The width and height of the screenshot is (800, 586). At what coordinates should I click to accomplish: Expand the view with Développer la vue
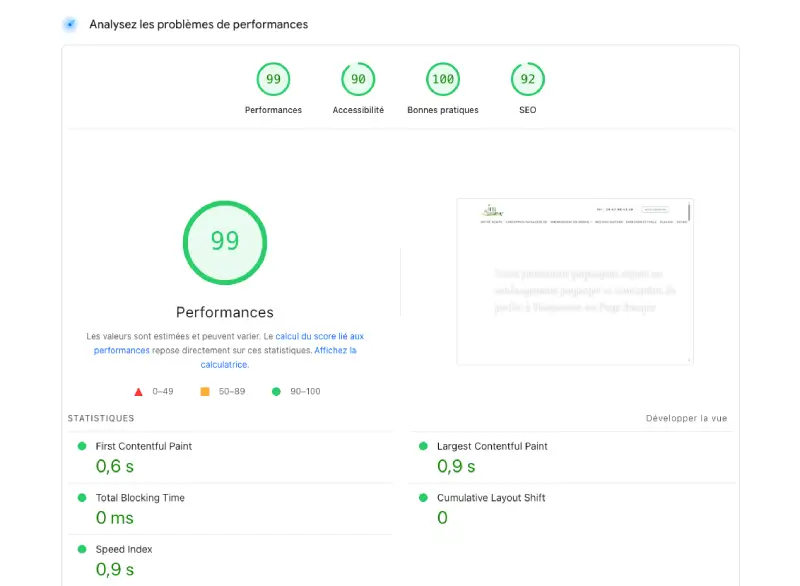(686, 418)
